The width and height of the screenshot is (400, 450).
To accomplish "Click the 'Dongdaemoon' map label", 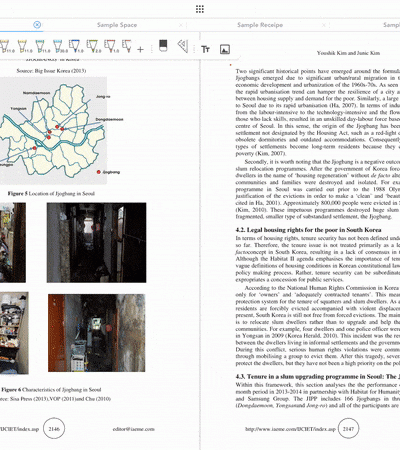I will pyautogui.click(x=109, y=119).
